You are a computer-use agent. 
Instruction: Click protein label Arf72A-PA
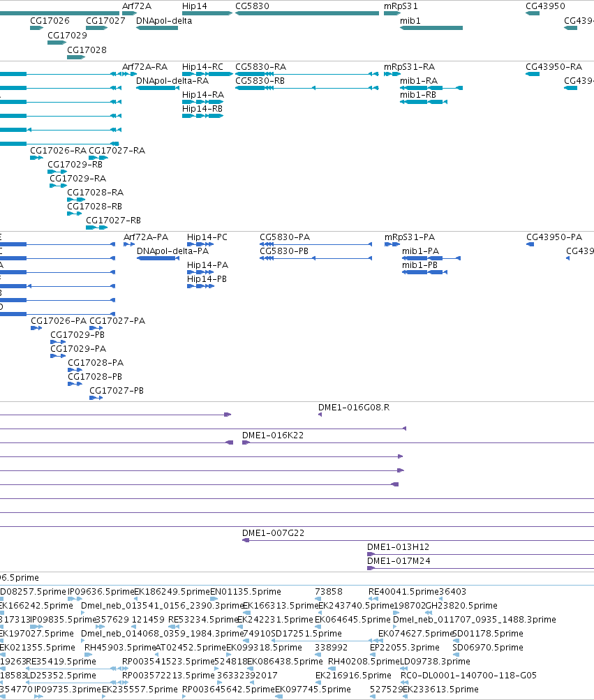tap(146, 237)
